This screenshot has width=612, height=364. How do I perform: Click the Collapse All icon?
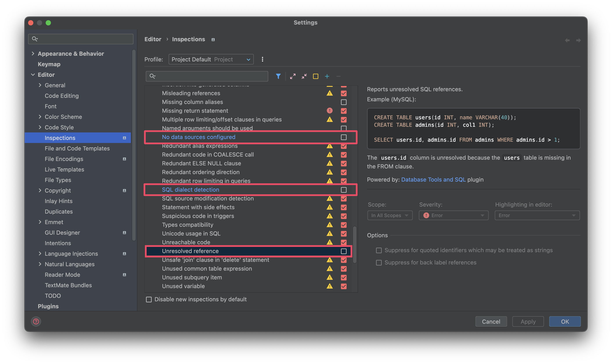304,76
